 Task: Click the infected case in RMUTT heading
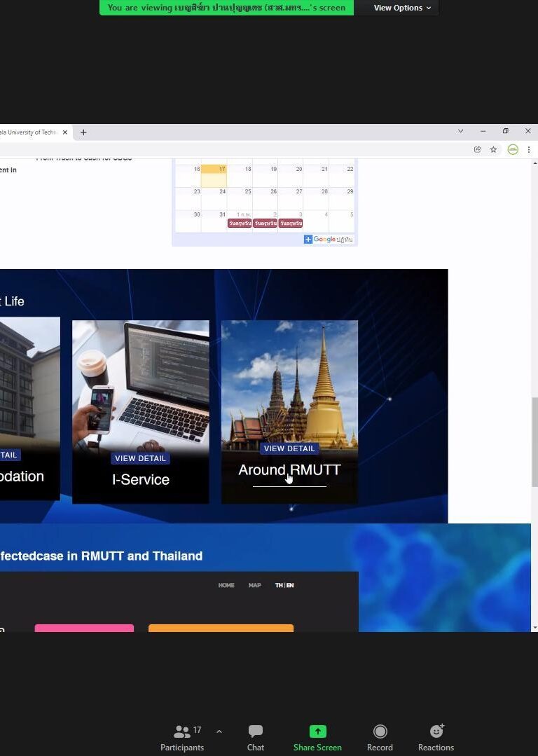[x=102, y=556]
